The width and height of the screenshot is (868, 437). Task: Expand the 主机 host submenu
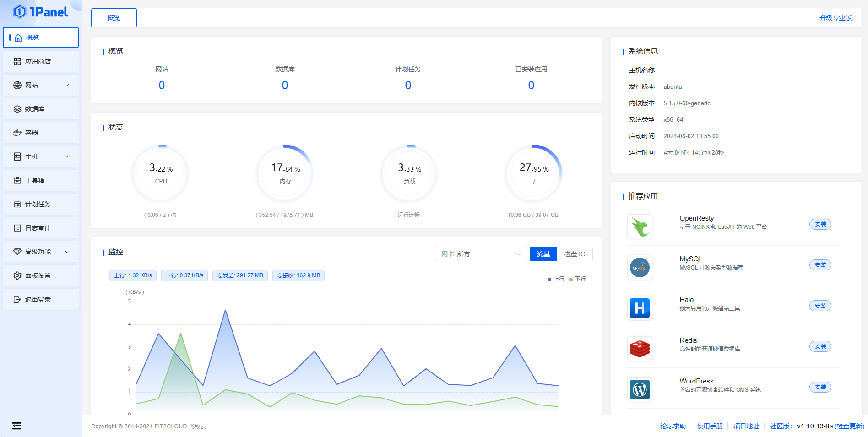coord(67,156)
